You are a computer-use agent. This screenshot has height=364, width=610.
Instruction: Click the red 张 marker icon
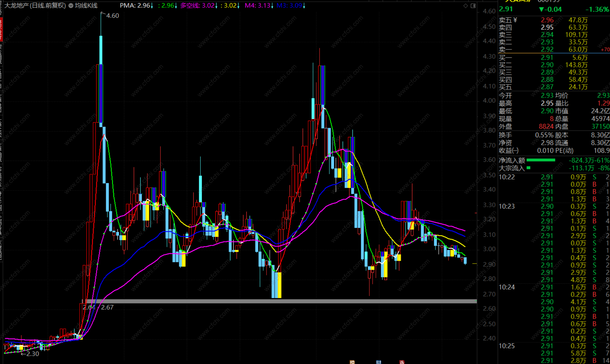(402, 362)
